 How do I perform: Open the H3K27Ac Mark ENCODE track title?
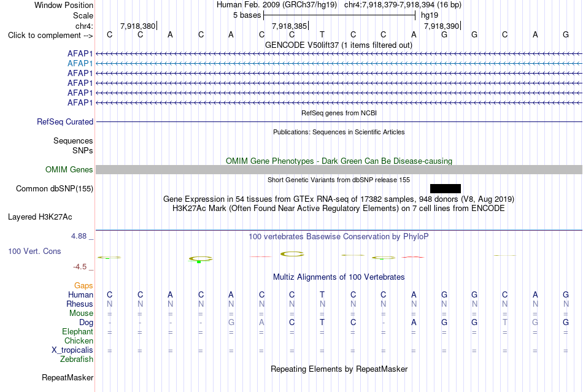coord(339,209)
